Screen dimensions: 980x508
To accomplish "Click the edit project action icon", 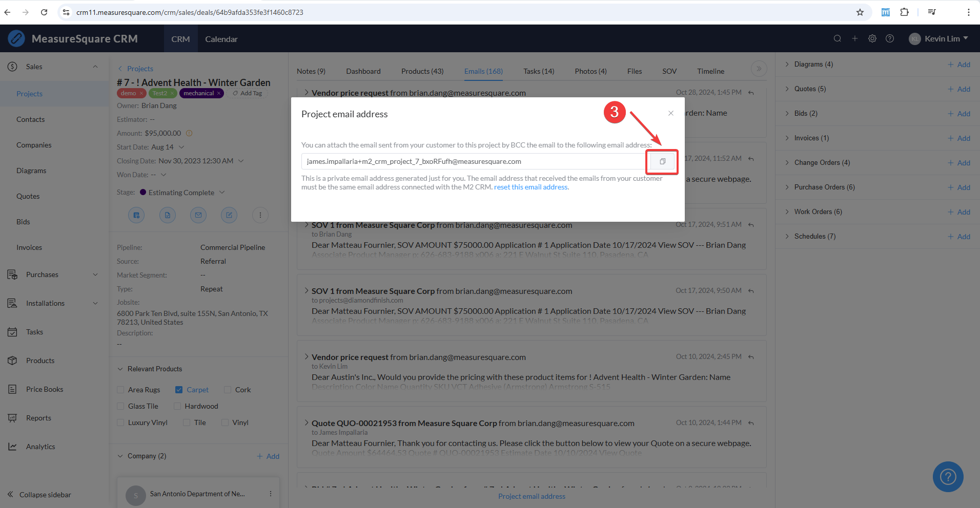I will click(229, 215).
